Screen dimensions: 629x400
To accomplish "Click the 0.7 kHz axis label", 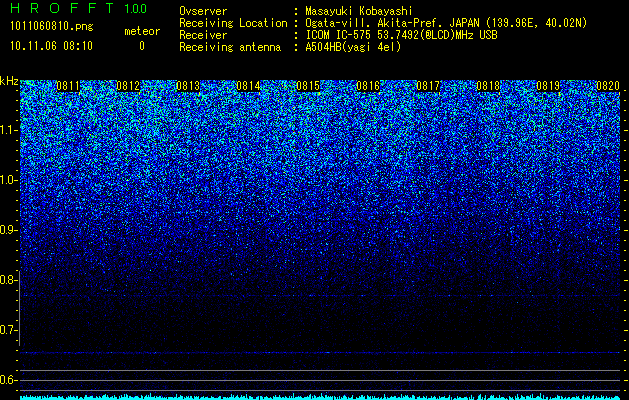I will pos(8,330).
